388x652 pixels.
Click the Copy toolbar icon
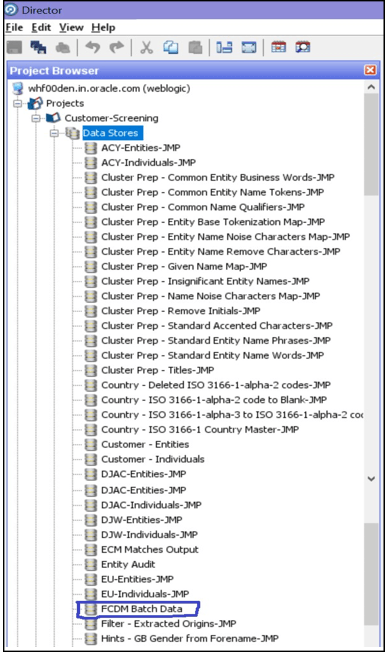pos(171,47)
